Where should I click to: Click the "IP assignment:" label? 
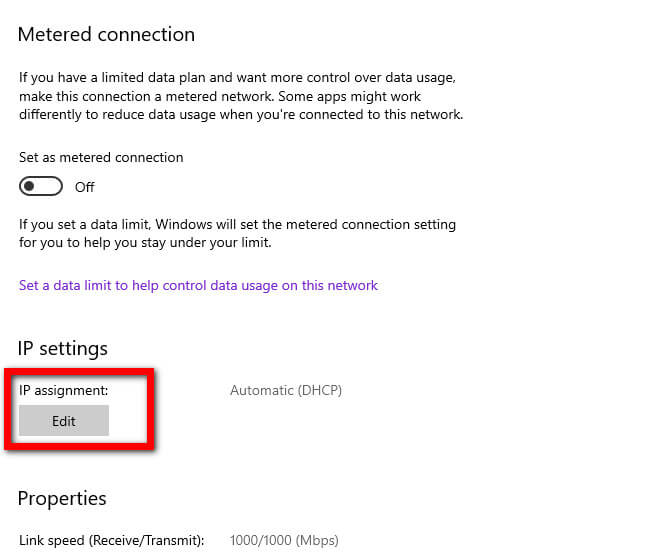coord(63,390)
